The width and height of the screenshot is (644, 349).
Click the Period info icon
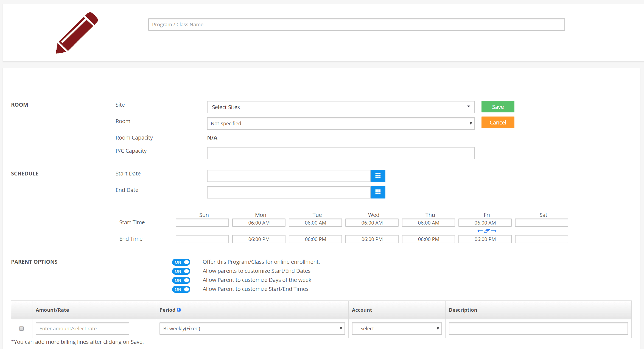coord(179,310)
